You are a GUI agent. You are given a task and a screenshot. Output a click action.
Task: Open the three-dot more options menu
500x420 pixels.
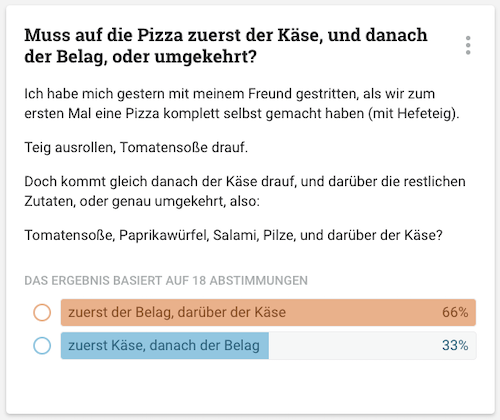click(x=468, y=45)
